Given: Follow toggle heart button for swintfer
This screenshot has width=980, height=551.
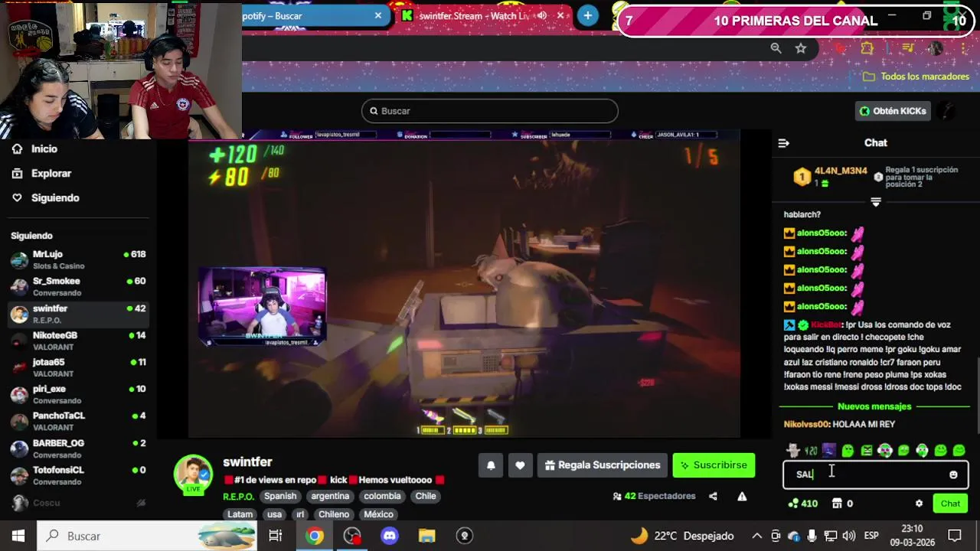Looking at the screenshot, I should (520, 465).
